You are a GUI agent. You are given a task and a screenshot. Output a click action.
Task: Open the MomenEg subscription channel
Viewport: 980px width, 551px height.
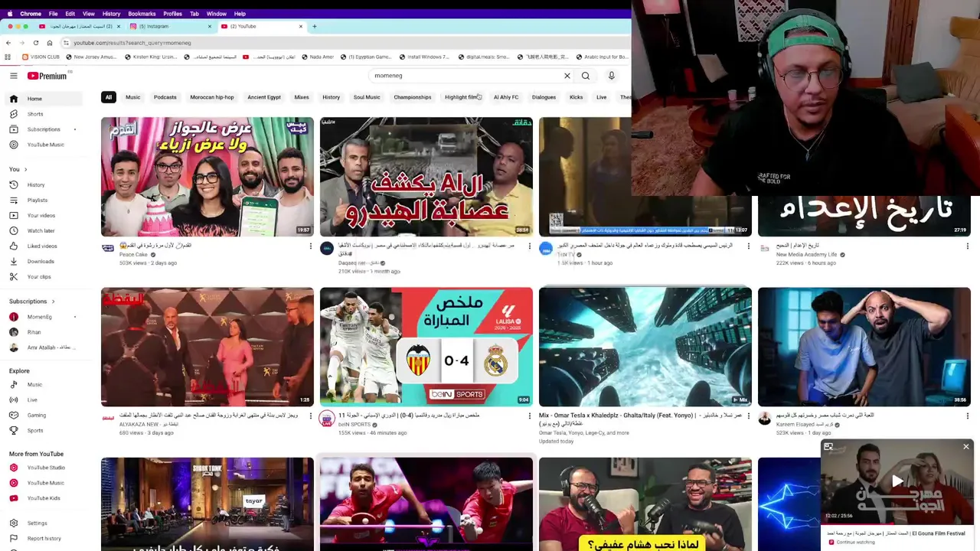coord(44,317)
